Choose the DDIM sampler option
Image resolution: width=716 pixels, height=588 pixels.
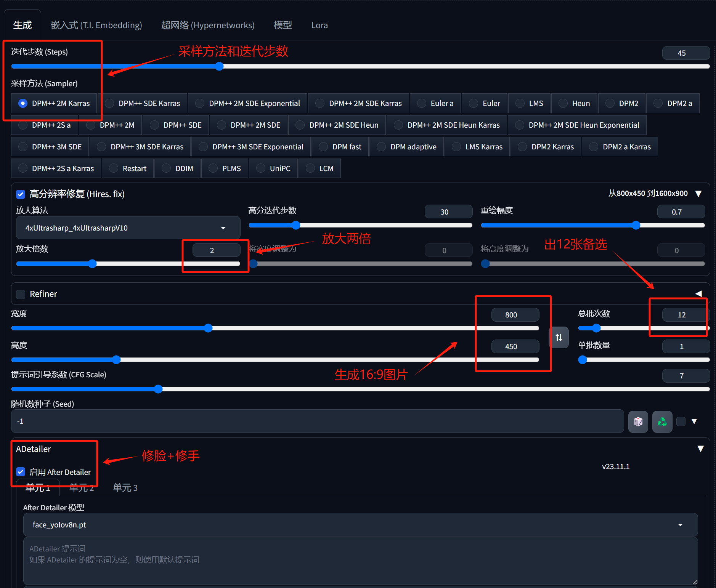(178, 168)
